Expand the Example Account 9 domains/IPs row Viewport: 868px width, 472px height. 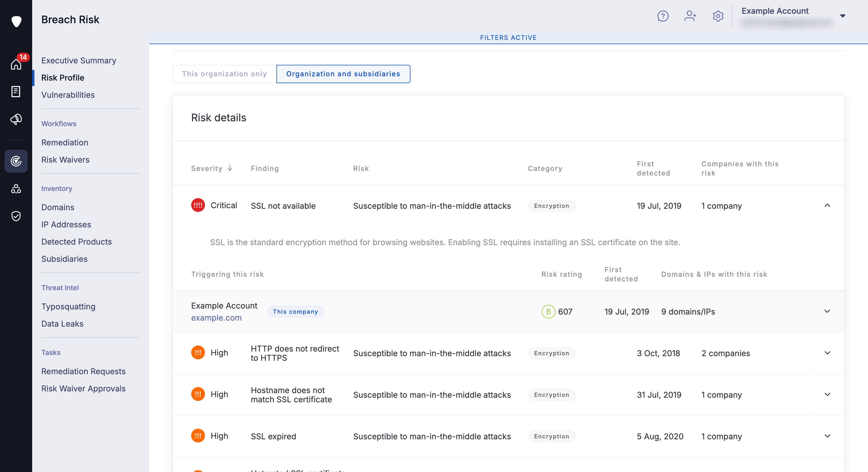pos(827,311)
